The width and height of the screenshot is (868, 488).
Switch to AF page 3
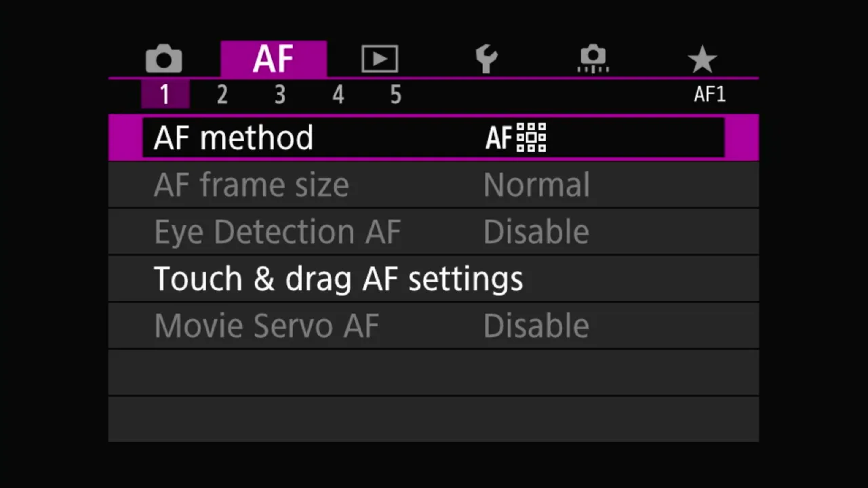(x=280, y=95)
